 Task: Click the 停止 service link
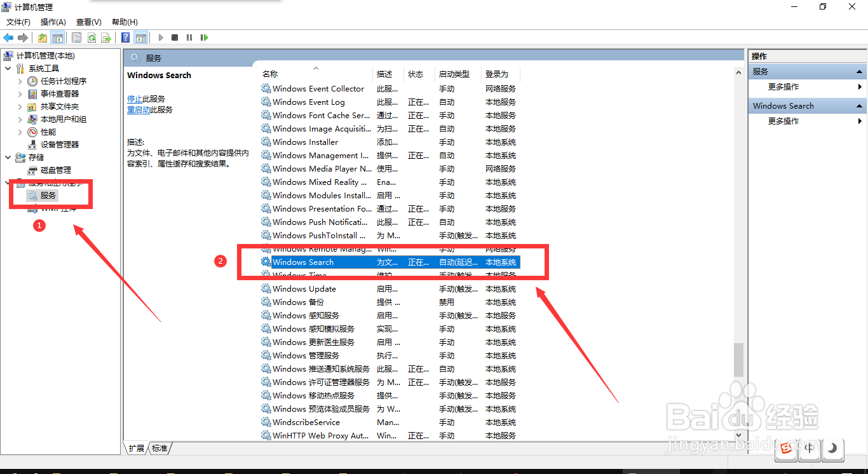(x=135, y=99)
